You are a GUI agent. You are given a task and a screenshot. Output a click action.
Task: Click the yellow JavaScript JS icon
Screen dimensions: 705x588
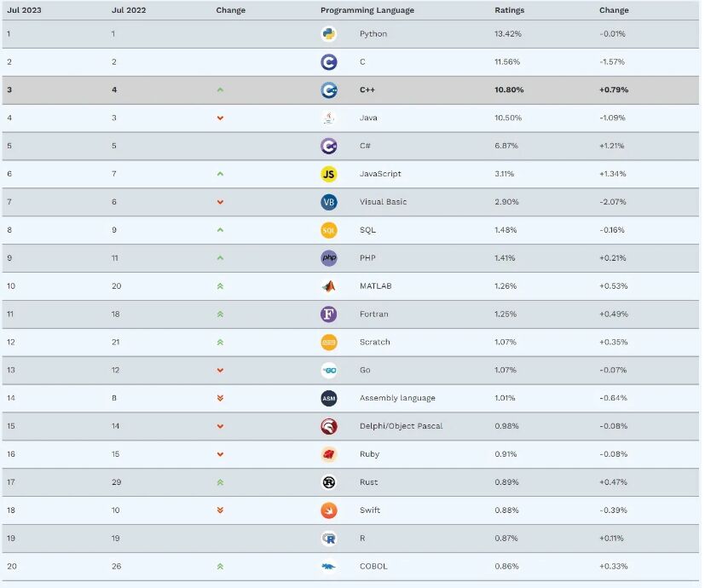[328, 174]
